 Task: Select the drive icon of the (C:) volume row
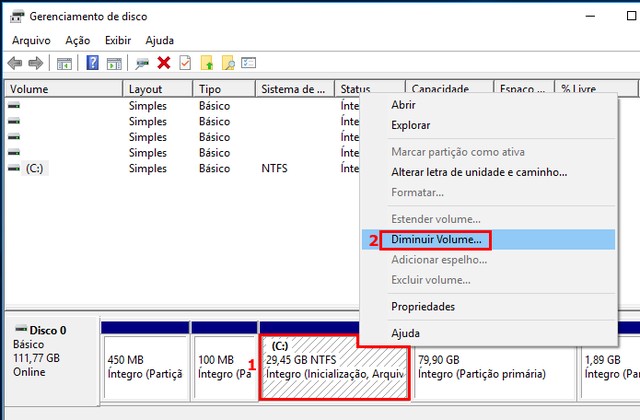click(14, 168)
